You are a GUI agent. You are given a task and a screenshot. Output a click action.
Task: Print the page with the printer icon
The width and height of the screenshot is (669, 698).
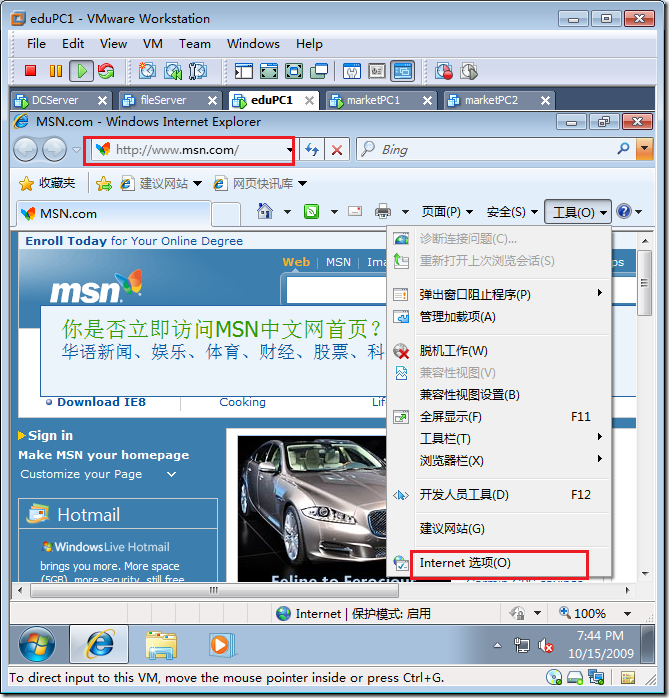point(383,211)
